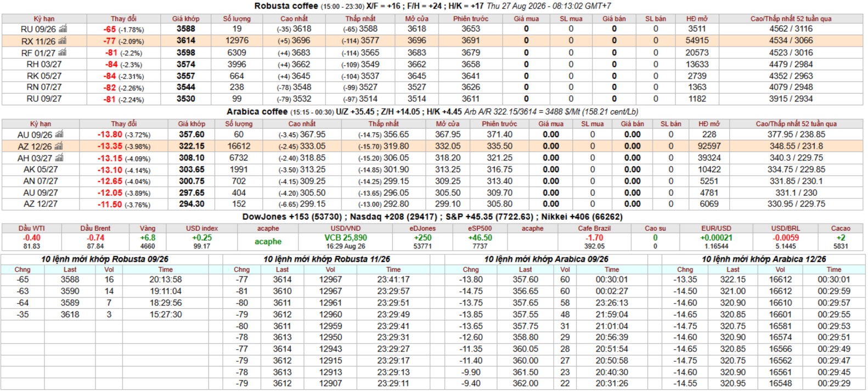Click Arabica open interest 92597
868x392 pixels.
(709, 146)
